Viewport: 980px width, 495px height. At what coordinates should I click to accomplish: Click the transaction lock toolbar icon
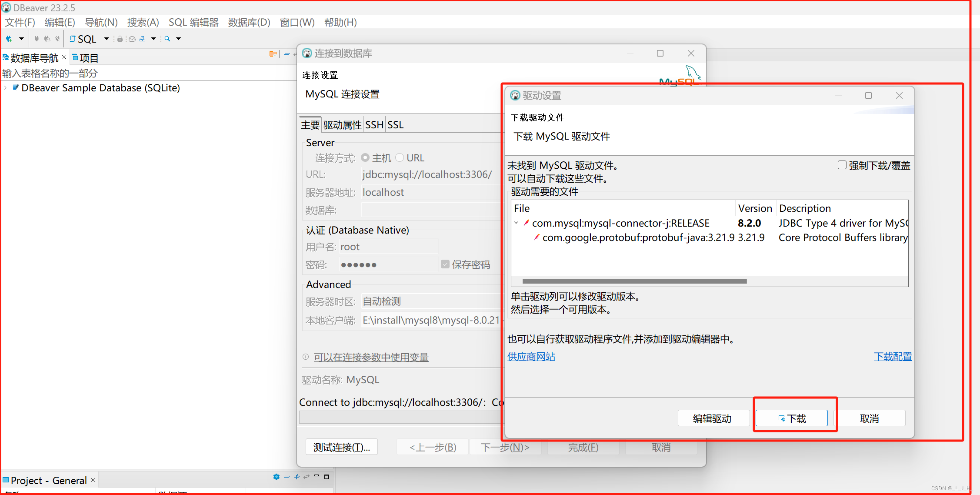tap(120, 39)
